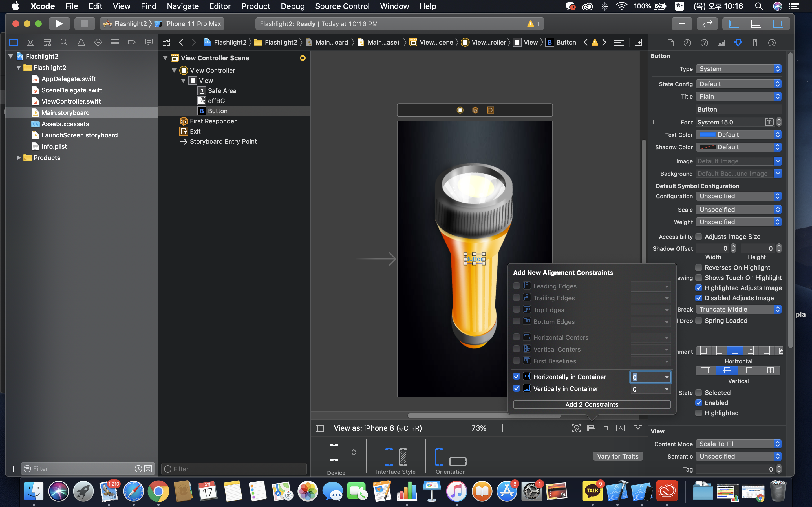Toggle the Spring Loaded checkbox
812x507 pixels.
699,321
